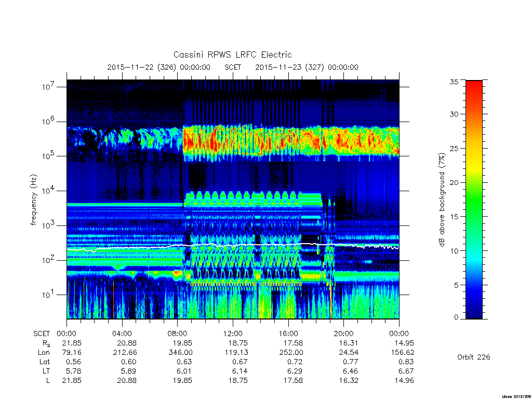532x399 pixels.
Task: Click LT value '6.67'
Action: coord(406,371)
